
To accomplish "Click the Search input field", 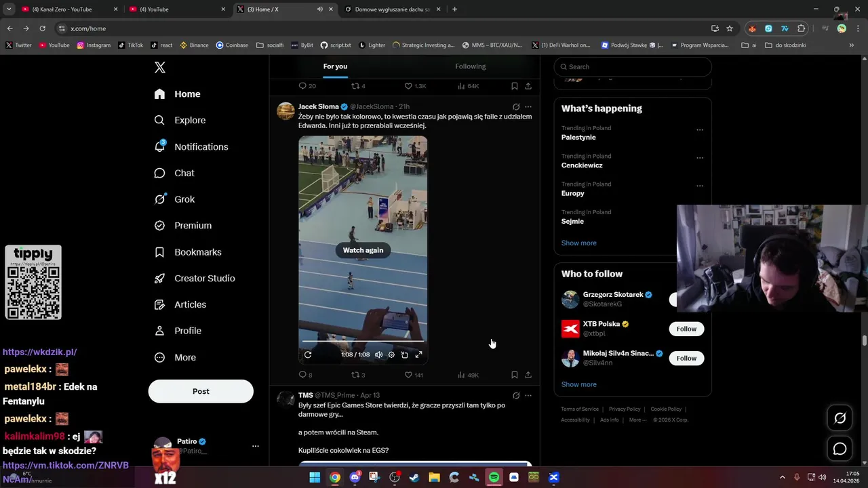I will (x=633, y=66).
